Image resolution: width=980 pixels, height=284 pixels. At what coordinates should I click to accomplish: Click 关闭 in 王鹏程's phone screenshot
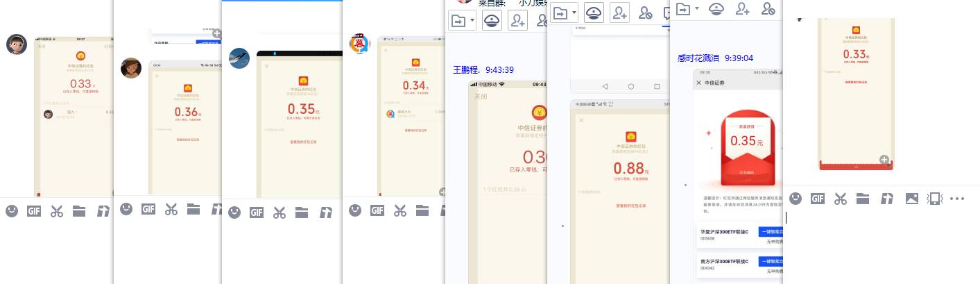pyautogui.click(x=481, y=97)
